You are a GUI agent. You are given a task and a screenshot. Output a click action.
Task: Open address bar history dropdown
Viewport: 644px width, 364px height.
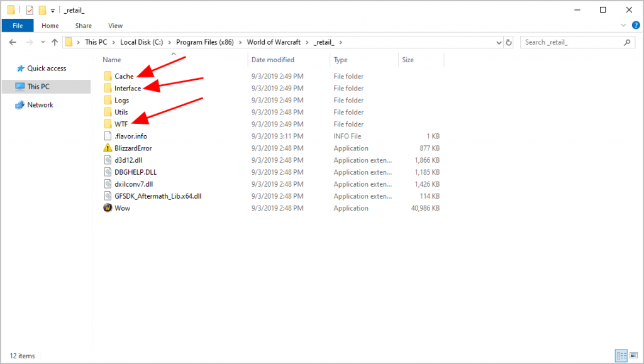(x=499, y=42)
